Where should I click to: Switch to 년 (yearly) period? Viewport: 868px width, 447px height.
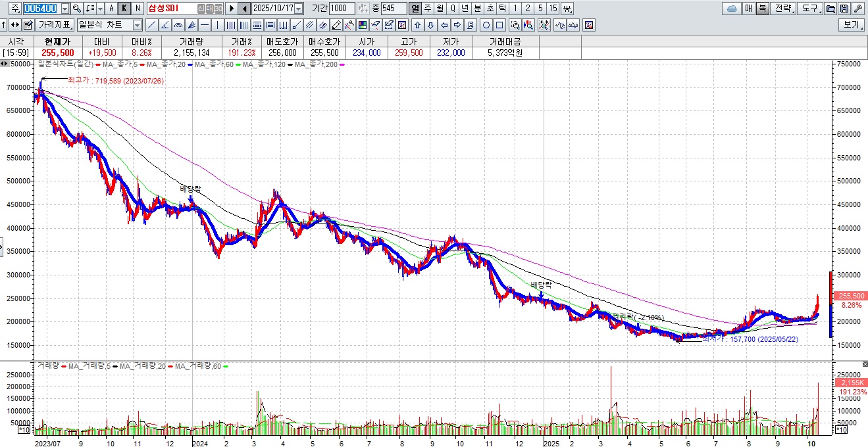click(465, 9)
